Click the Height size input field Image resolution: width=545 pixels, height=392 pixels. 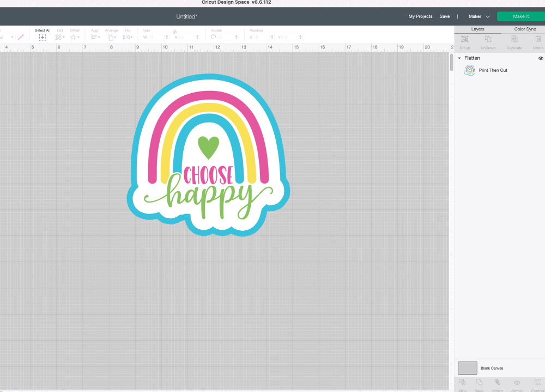187,37
